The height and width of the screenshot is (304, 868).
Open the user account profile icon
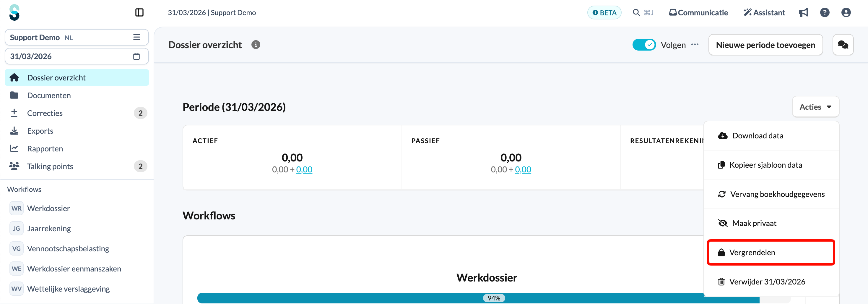pyautogui.click(x=846, y=12)
